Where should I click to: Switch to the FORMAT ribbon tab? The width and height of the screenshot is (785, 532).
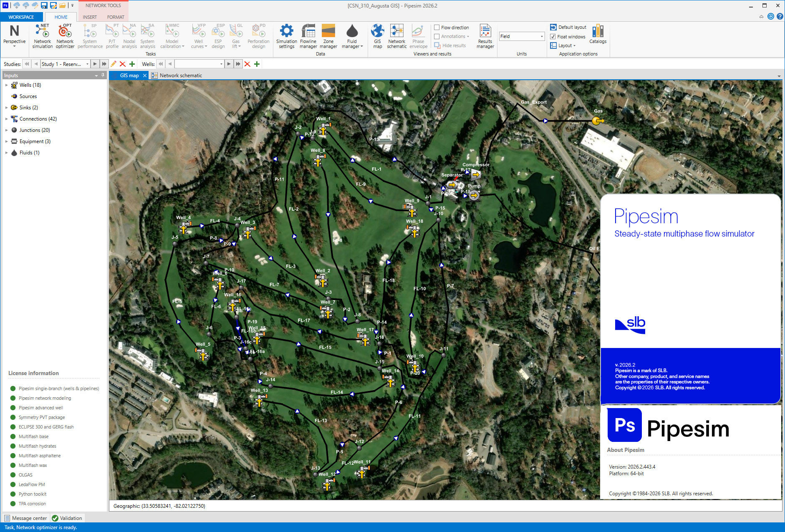pos(116,17)
